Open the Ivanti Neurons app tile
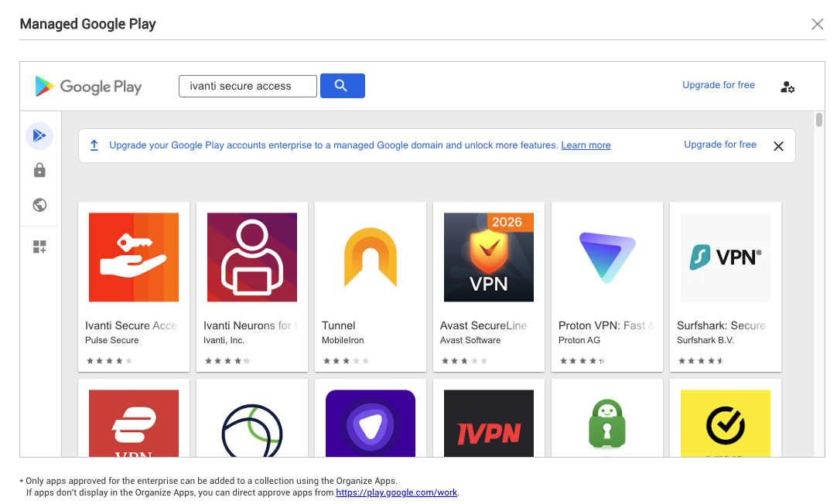 point(252,286)
